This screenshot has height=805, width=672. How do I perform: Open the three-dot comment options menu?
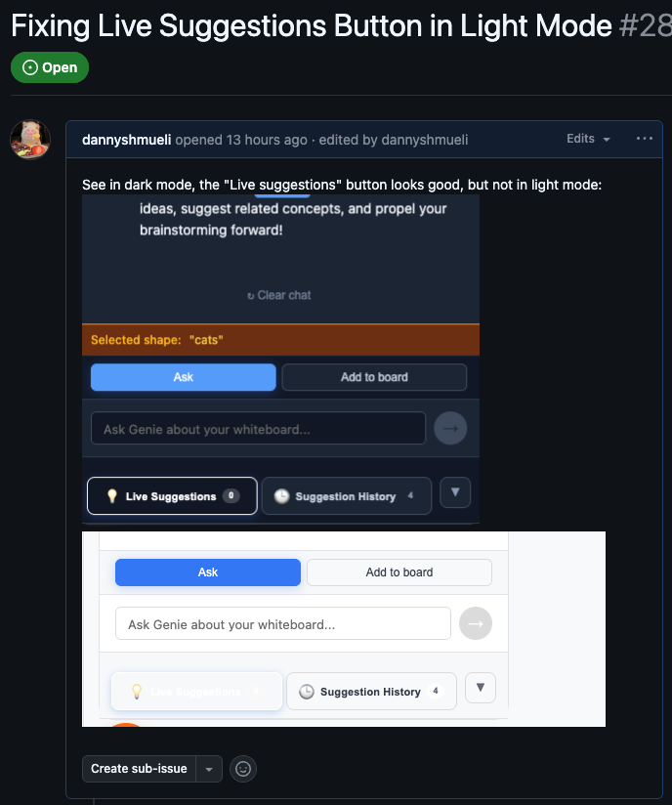pos(645,139)
